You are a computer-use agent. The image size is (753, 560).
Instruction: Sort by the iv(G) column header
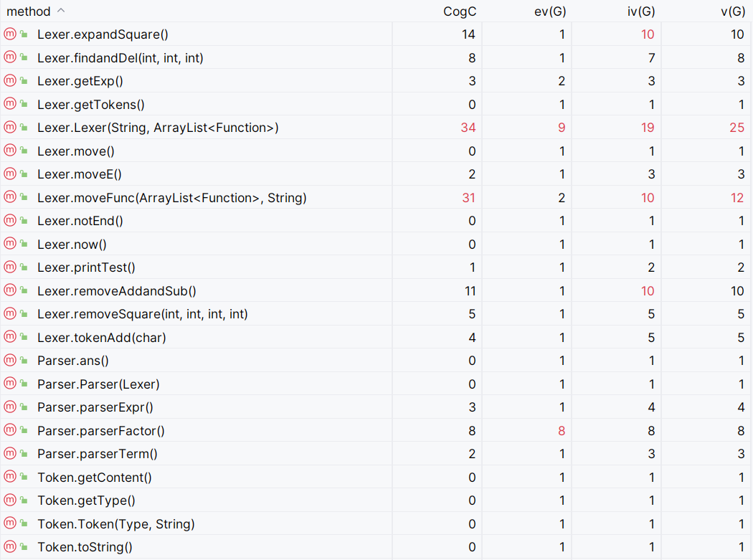tap(641, 11)
